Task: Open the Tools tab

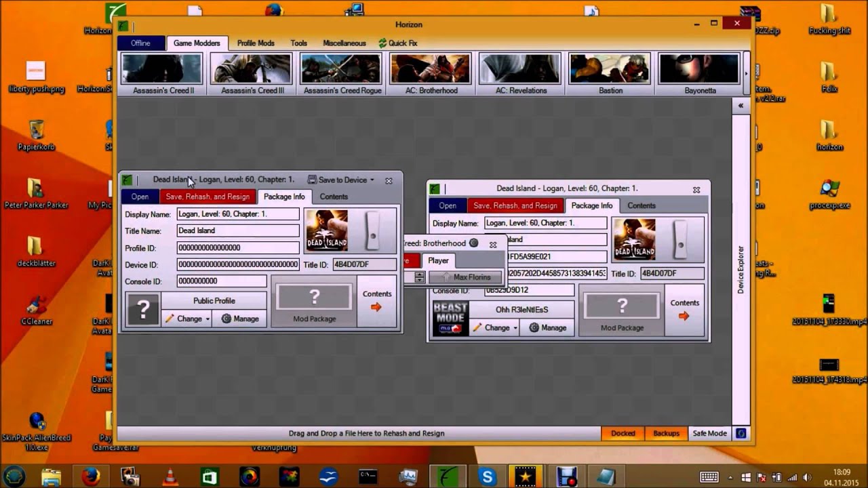Action: (299, 43)
